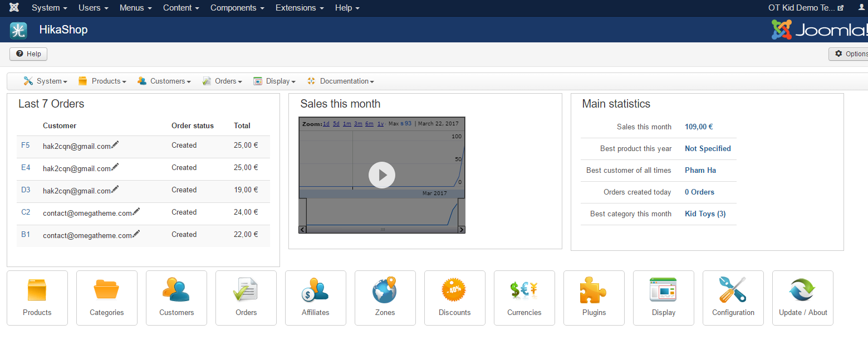The width and height of the screenshot is (868, 344).
Task: Click Kid Toys (3) category value
Action: click(x=705, y=214)
